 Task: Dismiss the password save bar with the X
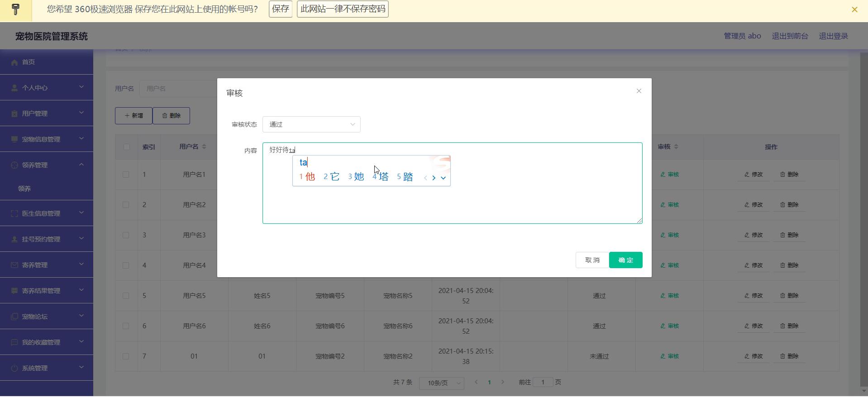click(854, 9)
